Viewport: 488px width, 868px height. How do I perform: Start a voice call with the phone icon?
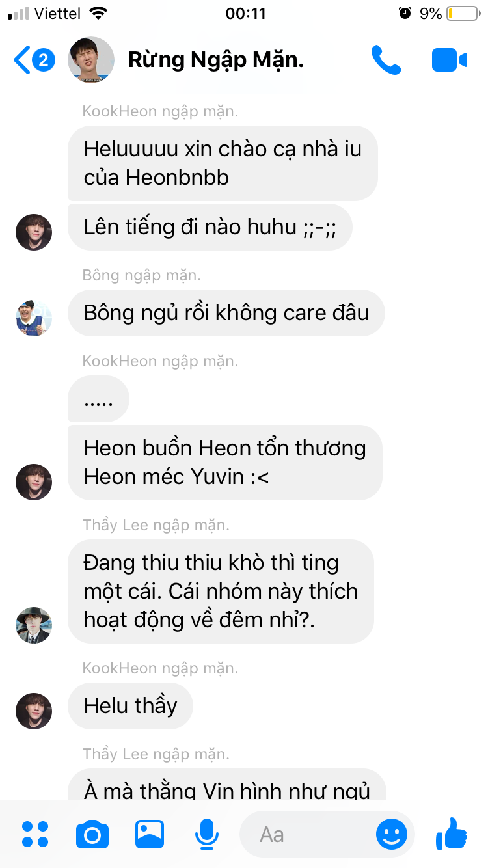386,60
